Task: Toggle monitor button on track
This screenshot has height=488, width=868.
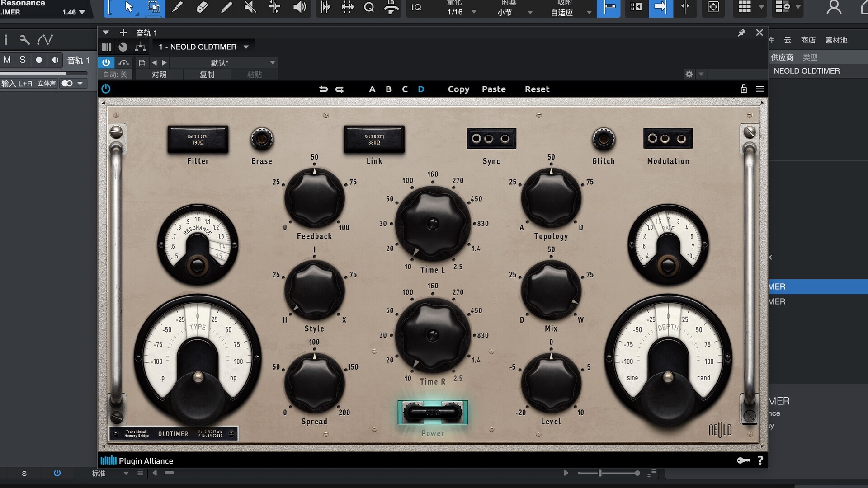Action: tap(55, 60)
